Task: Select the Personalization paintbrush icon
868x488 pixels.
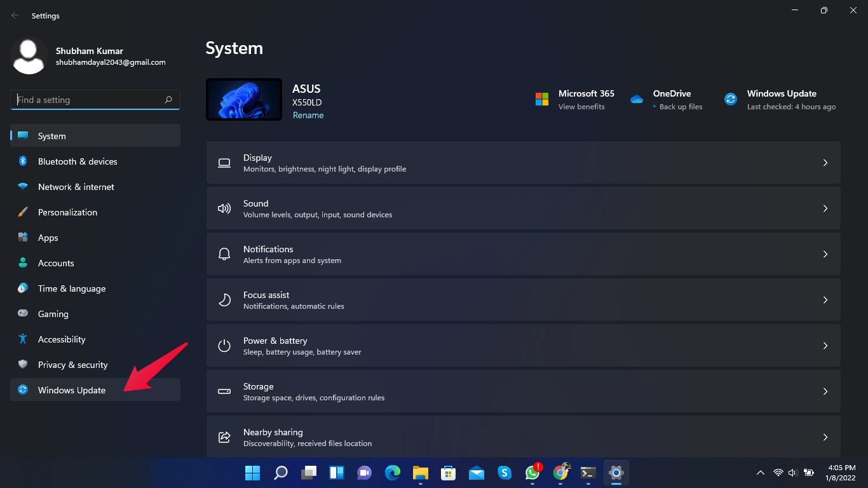Action: point(23,212)
